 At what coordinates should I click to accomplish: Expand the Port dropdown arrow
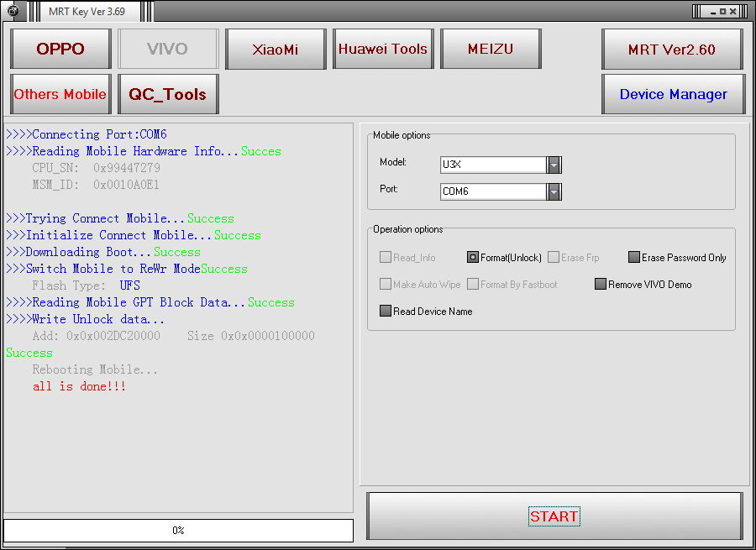(x=554, y=191)
